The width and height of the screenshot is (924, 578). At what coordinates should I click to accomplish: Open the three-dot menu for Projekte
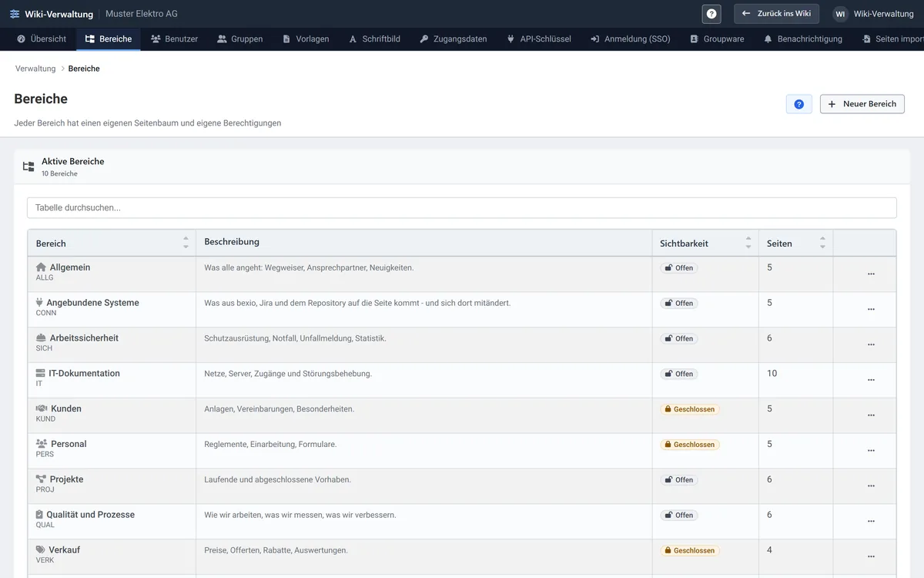click(x=871, y=486)
